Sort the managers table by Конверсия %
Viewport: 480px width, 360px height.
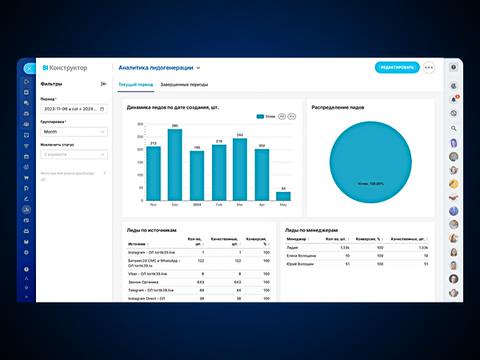[x=369, y=239]
